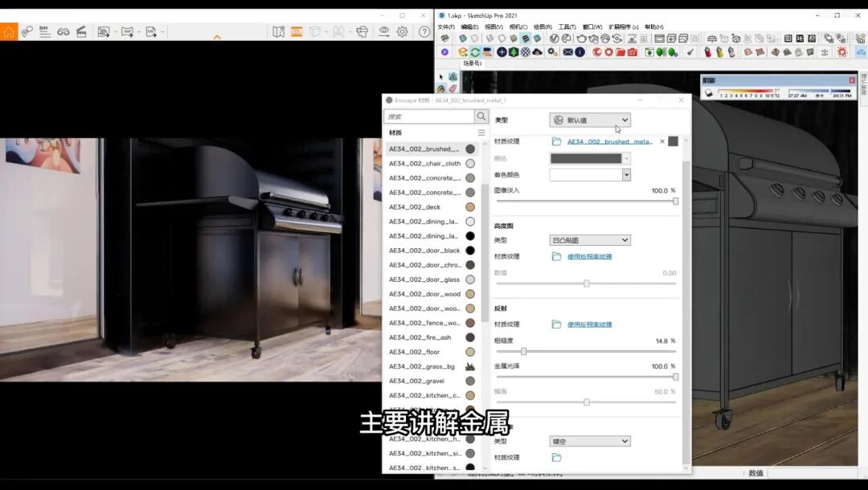Viewport: 868px width, 490px height.
Task: Click the AE34_002_brushed_metal texture link
Action: tap(610, 141)
